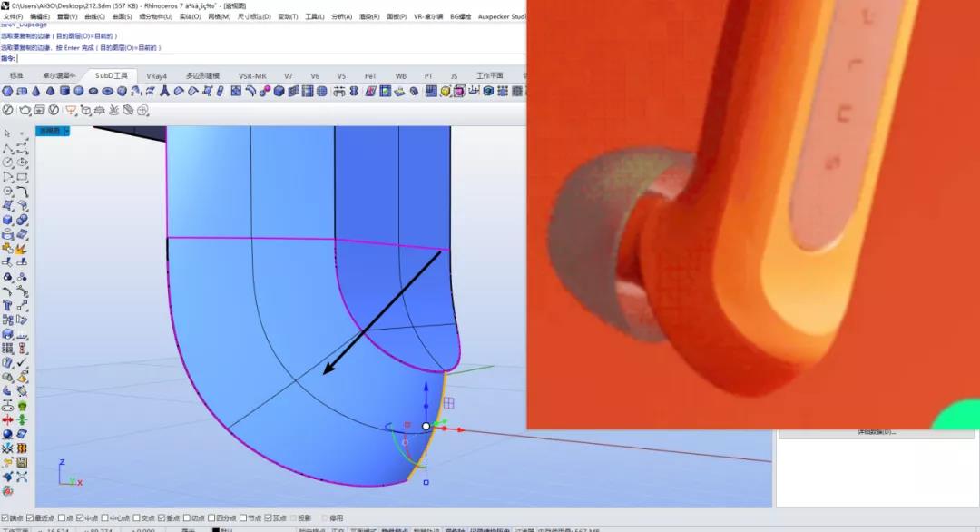Switch to the VSR-MR toolbar tab
This screenshot has width=980, height=532.
252,75
